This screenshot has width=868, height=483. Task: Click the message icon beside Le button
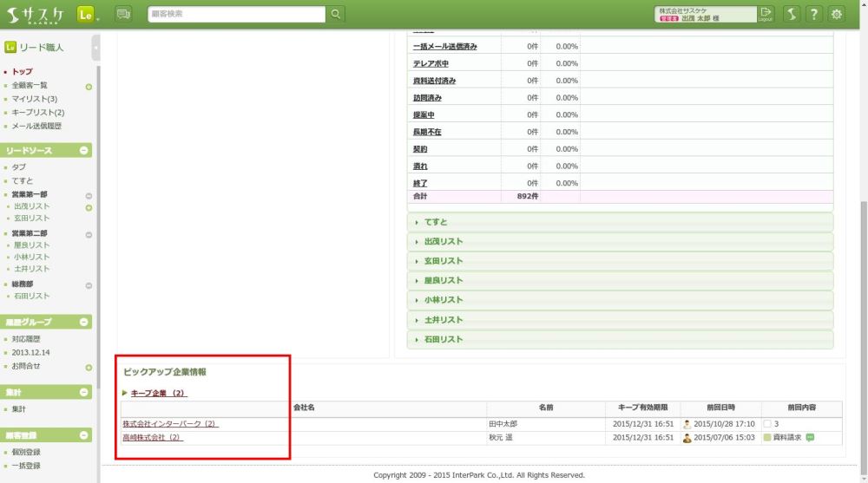pos(123,14)
